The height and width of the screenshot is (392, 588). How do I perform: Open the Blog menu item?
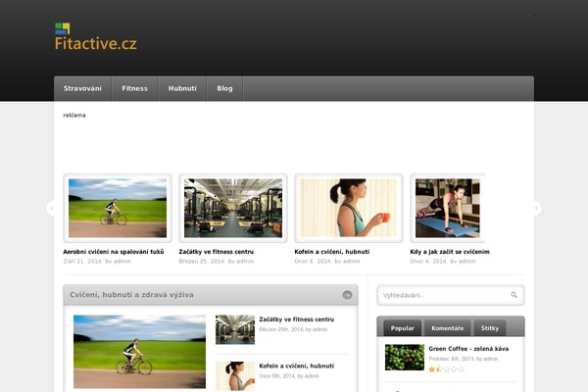point(224,88)
